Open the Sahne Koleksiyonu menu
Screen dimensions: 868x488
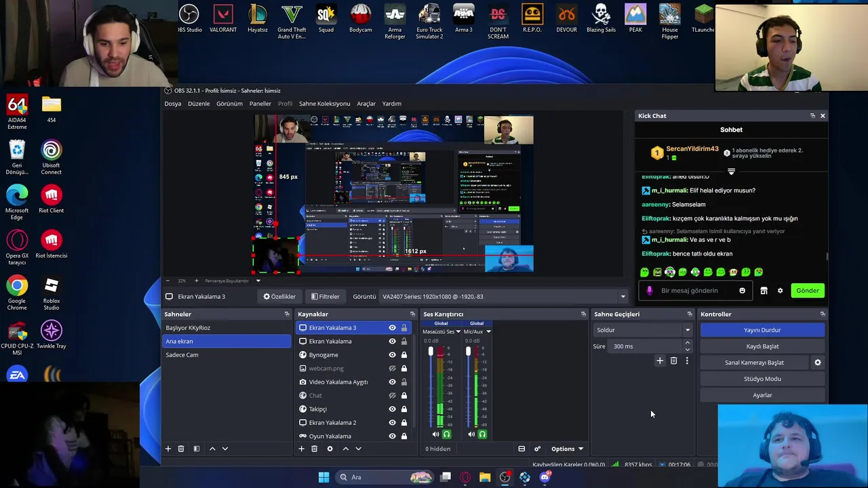coord(325,104)
